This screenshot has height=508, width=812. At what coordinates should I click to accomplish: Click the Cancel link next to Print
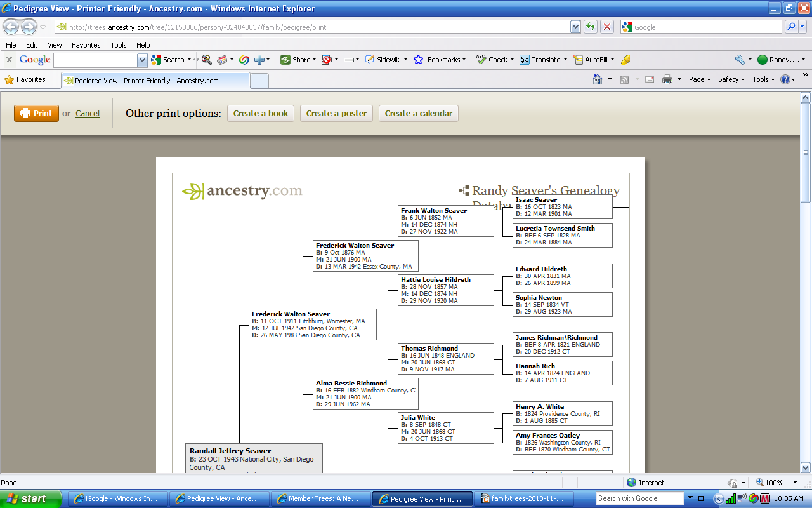[87, 113]
